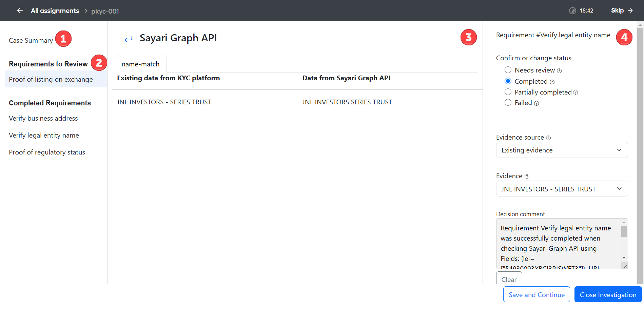Image resolution: width=644 pixels, height=309 pixels.
Task: Click the Data from Sayari Graph API header
Action: point(346,78)
